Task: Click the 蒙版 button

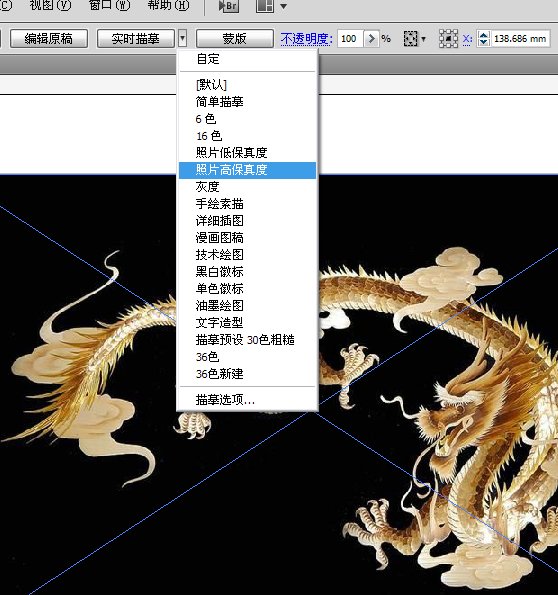Action: (235, 39)
